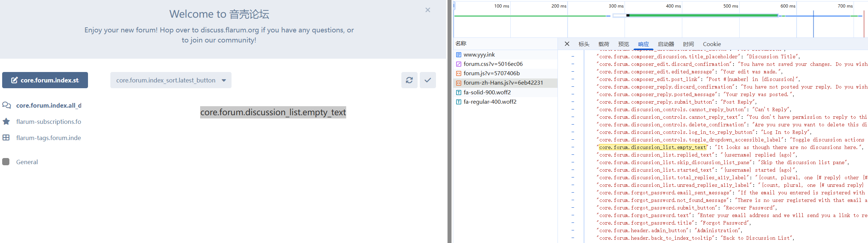868x243 pixels.
Task: Click the comments icon for all discussions
Action: click(x=6, y=105)
